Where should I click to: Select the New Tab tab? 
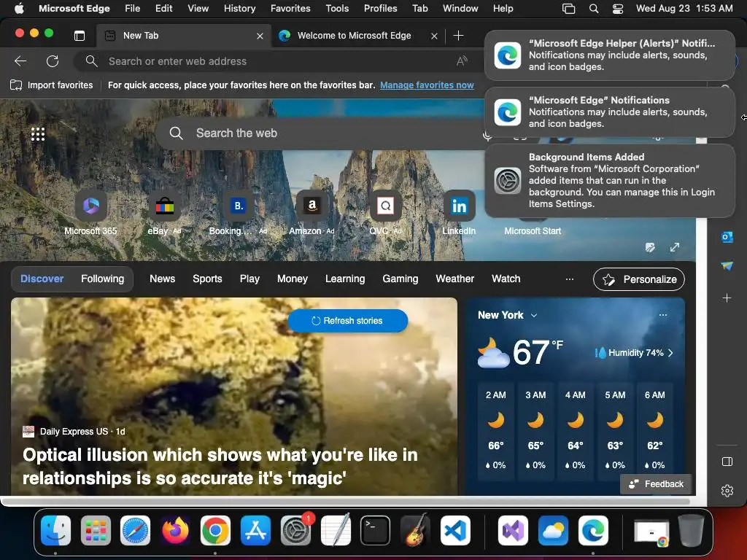coord(183,36)
